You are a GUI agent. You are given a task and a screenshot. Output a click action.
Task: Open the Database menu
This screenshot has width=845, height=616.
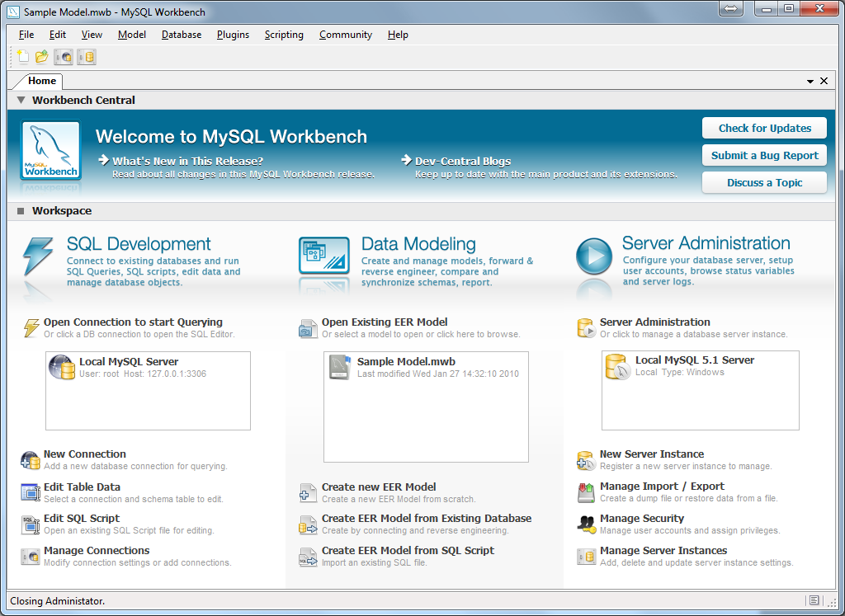click(x=181, y=35)
